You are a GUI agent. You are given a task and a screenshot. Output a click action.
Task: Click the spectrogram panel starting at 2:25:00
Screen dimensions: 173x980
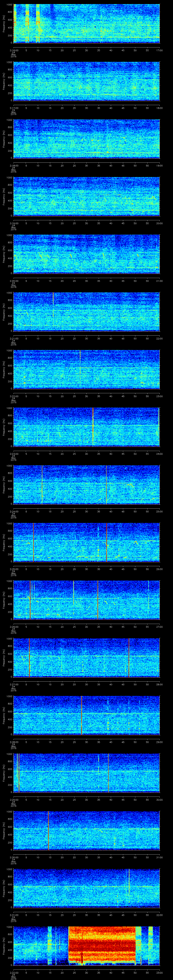pos(87,543)
